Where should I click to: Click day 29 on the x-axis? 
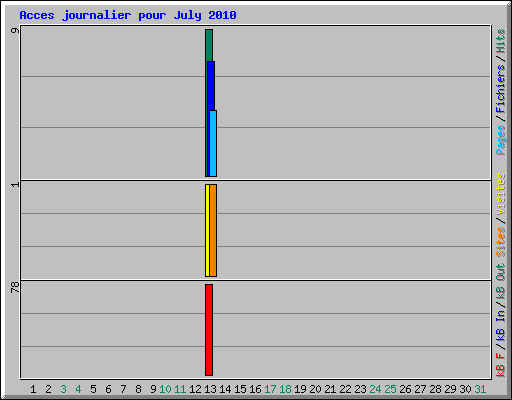[450, 389]
